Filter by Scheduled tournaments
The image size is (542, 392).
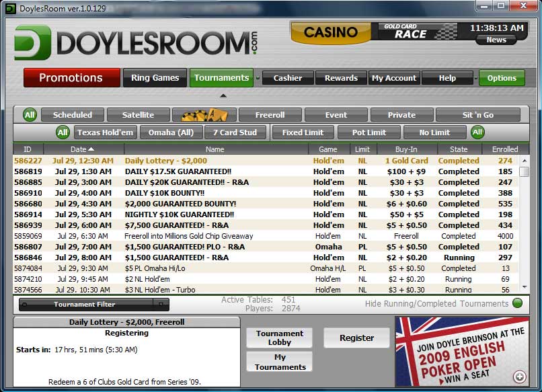[x=72, y=115]
